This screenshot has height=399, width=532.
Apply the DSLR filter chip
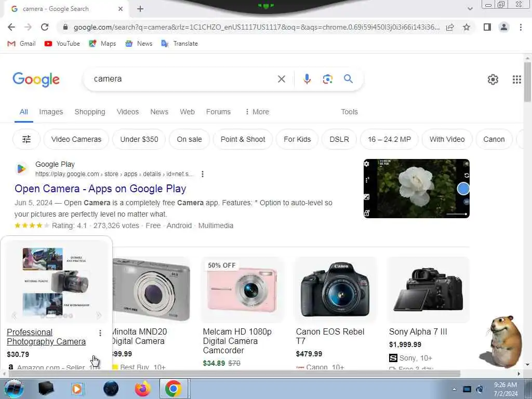pyautogui.click(x=339, y=139)
